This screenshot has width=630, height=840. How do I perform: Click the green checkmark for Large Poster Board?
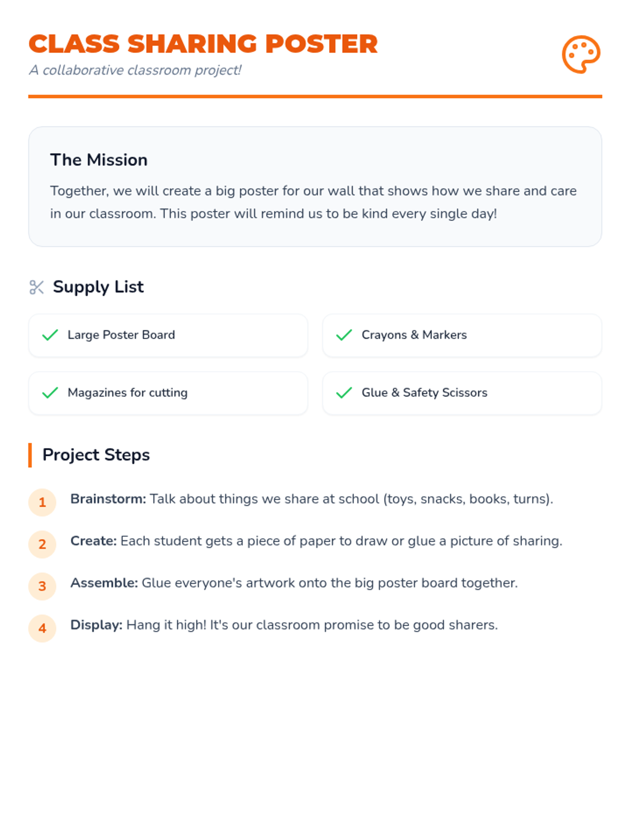[x=50, y=335]
